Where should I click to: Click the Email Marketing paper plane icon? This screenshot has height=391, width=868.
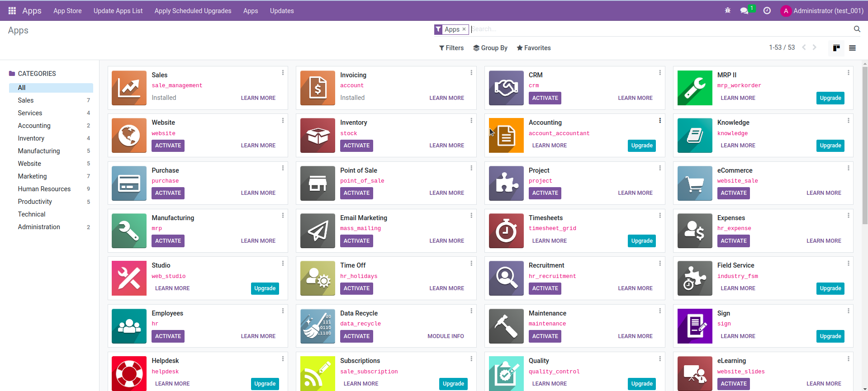pyautogui.click(x=318, y=231)
